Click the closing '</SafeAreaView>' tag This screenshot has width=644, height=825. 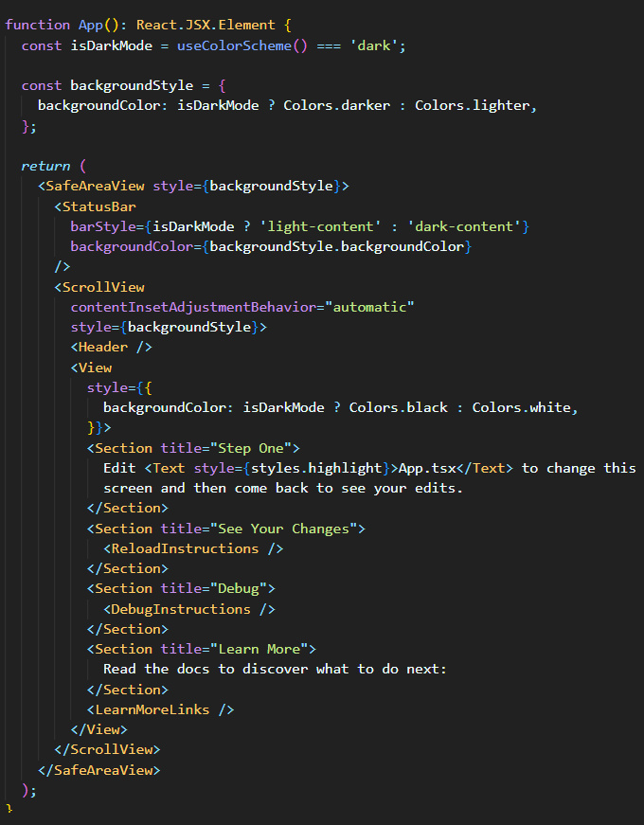98,770
